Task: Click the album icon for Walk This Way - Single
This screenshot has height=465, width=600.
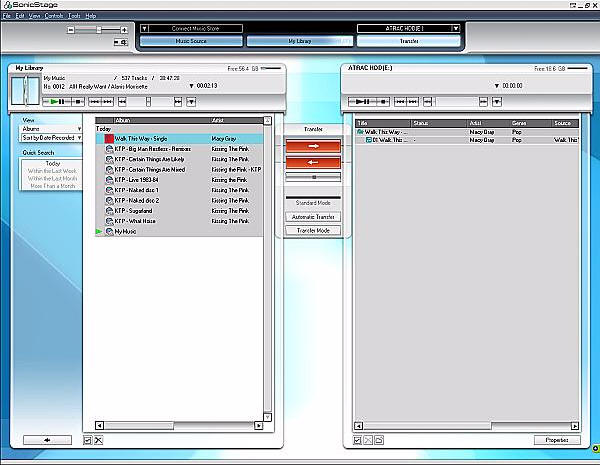Action: tap(109, 139)
